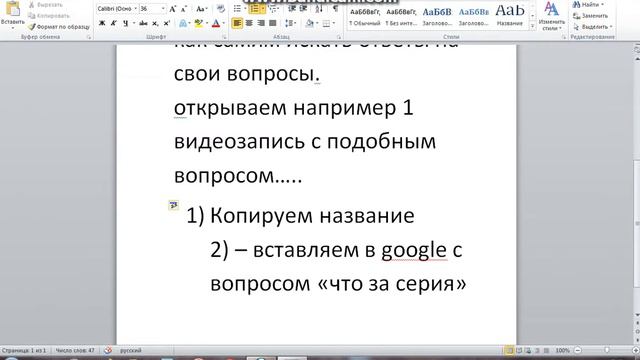Apply red font color
This screenshot has width=640, height=360.
[216, 24]
